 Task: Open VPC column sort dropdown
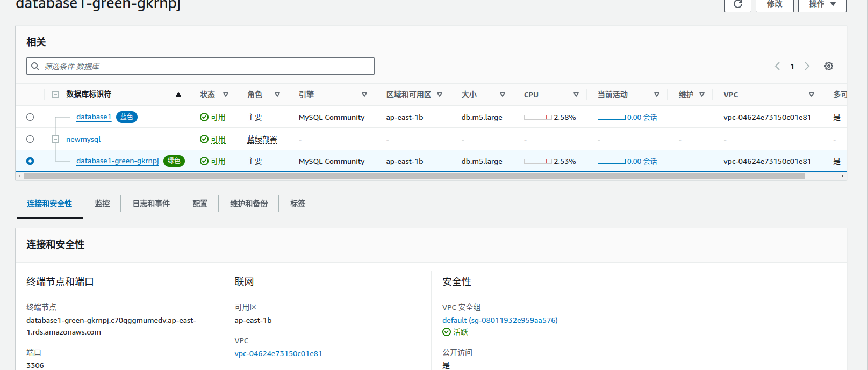[x=812, y=95]
